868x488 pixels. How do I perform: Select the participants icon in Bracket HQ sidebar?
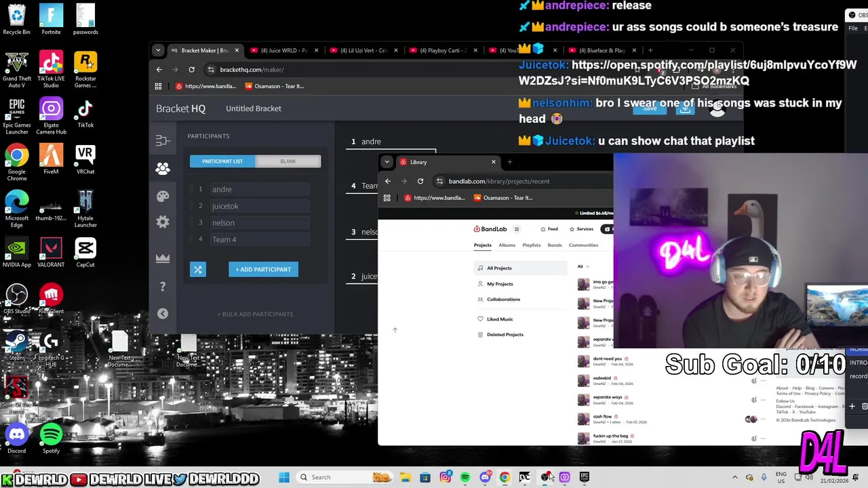tap(163, 169)
